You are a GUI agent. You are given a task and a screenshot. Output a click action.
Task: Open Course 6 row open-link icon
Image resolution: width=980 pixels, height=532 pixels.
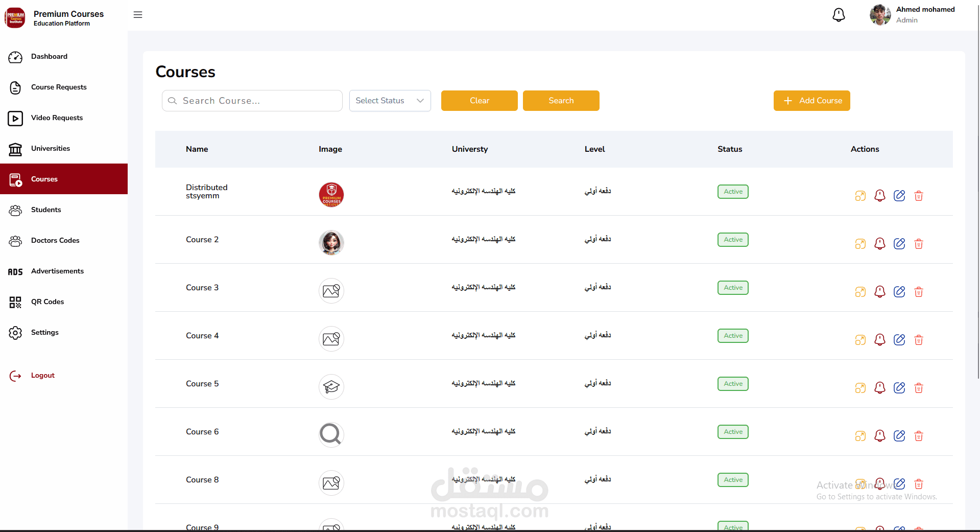pos(861,436)
